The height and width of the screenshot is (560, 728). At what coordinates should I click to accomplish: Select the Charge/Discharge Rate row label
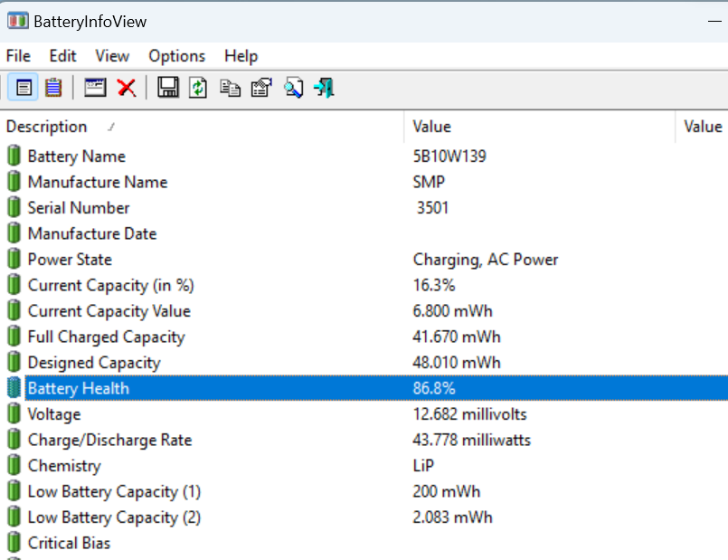click(x=109, y=440)
